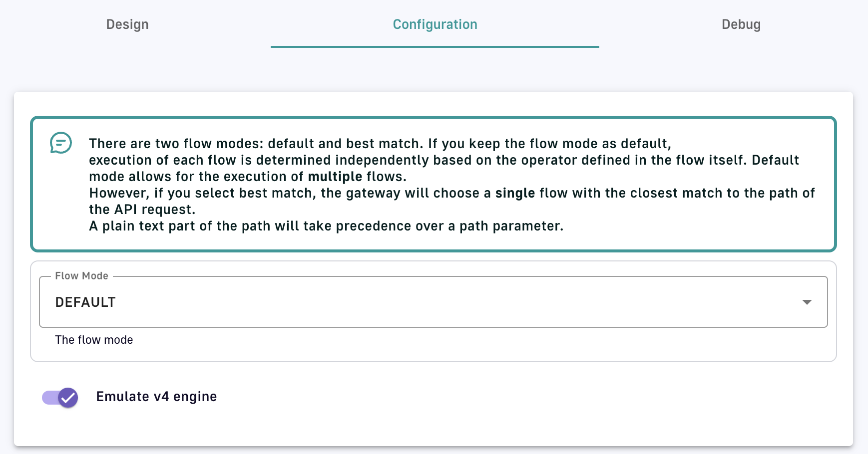Click the DEFAULT flow mode value
The image size is (868, 454).
point(85,302)
